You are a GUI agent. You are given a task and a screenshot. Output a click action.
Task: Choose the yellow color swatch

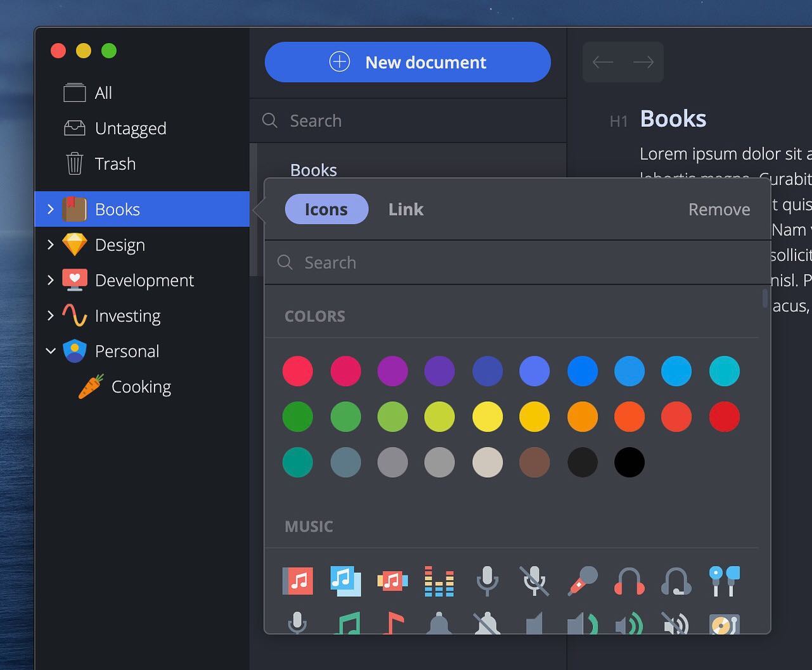tap(487, 417)
